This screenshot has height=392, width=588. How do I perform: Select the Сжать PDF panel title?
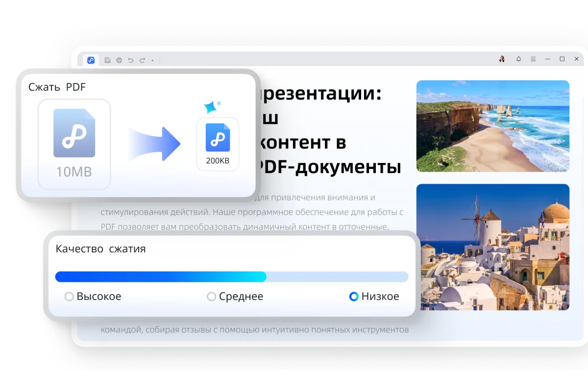pyautogui.click(x=57, y=87)
